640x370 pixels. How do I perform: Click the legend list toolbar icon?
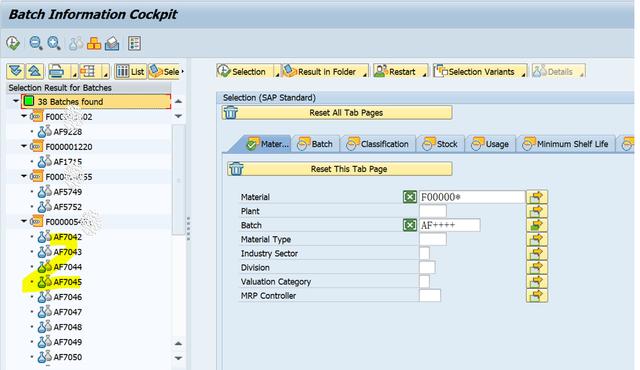134,43
